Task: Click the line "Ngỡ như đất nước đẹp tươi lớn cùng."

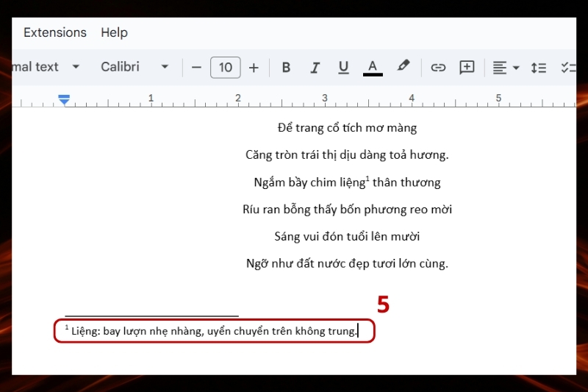Action: coord(347,263)
